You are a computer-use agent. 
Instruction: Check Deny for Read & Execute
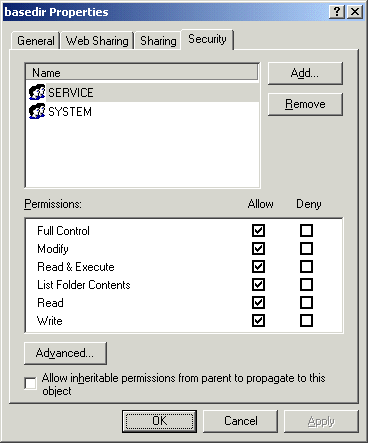[306, 266]
